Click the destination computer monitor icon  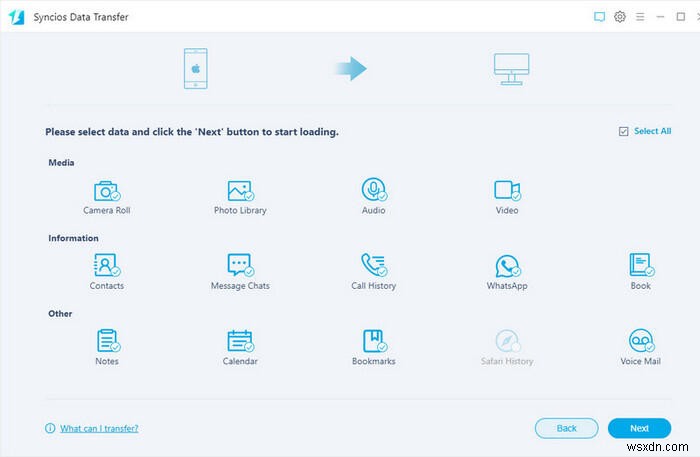click(x=512, y=69)
